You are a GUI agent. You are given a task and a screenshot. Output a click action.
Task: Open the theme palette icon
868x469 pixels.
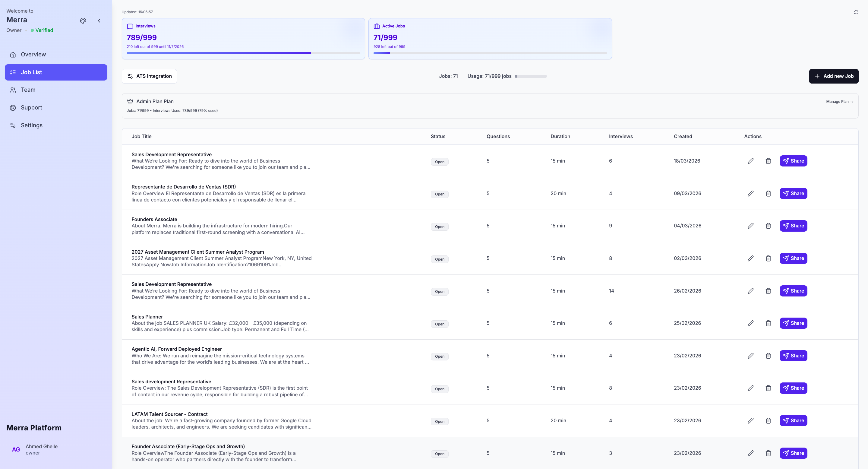[83, 21]
